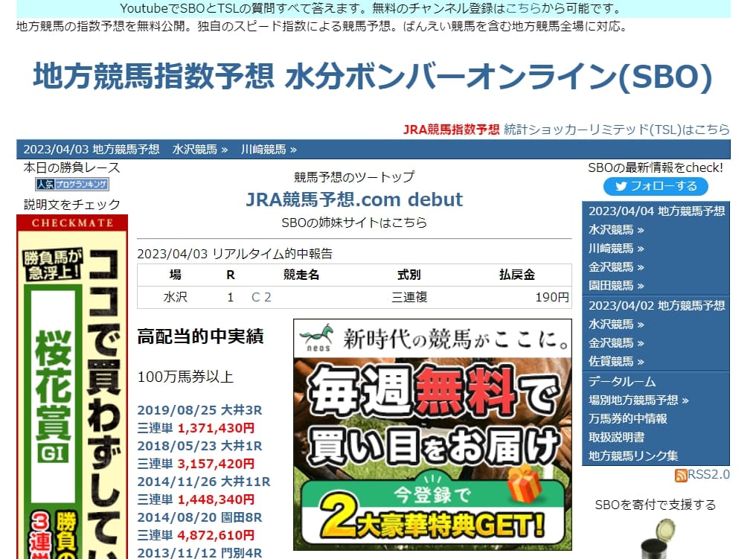
Task: Open the TSL JRA競馬指数予想 link
Action: click(x=566, y=130)
